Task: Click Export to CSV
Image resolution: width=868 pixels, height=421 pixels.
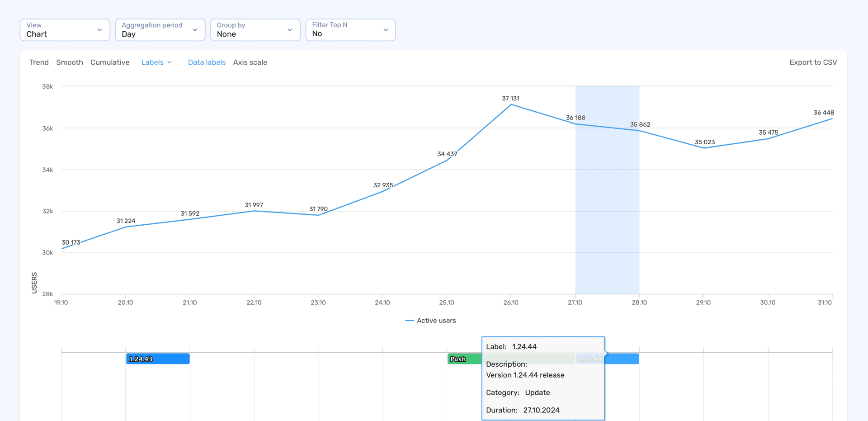Action: pos(813,62)
